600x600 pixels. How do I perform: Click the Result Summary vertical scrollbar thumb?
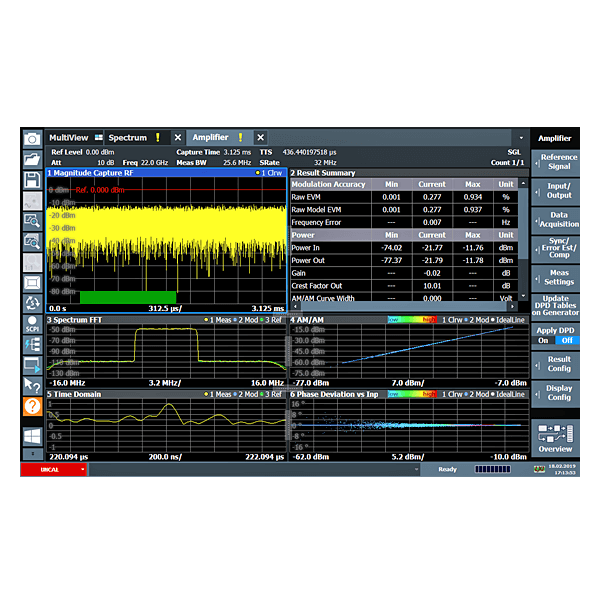click(523, 224)
